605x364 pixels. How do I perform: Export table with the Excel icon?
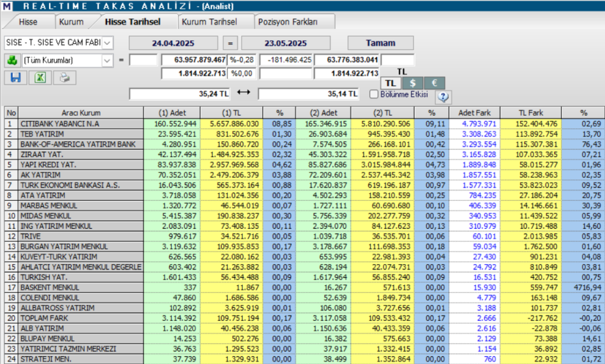point(40,77)
